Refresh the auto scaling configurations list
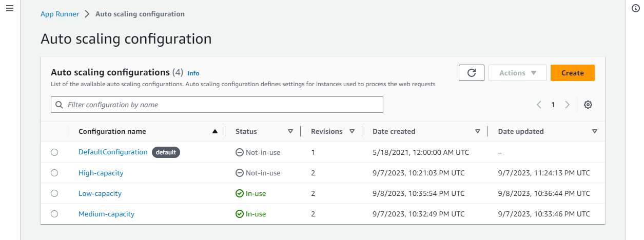Screen dimensions: 644x240 click(472, 73)
